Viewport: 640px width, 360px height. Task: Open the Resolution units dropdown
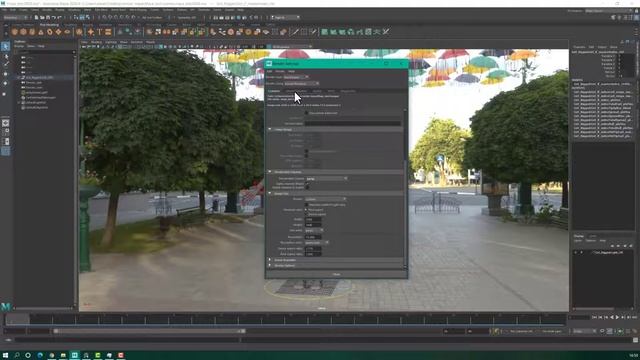[x=317, y=242]
